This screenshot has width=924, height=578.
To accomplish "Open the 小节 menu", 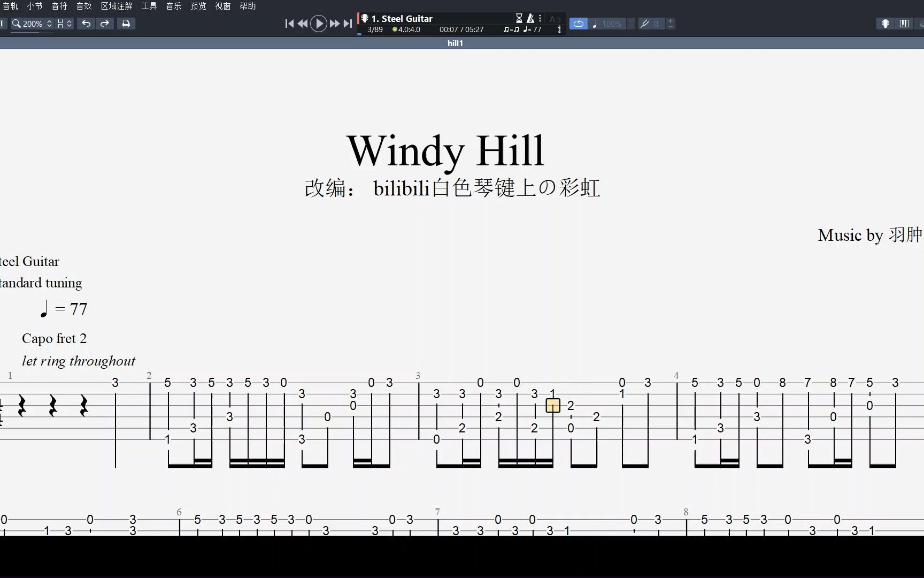I will pos(35,6).
